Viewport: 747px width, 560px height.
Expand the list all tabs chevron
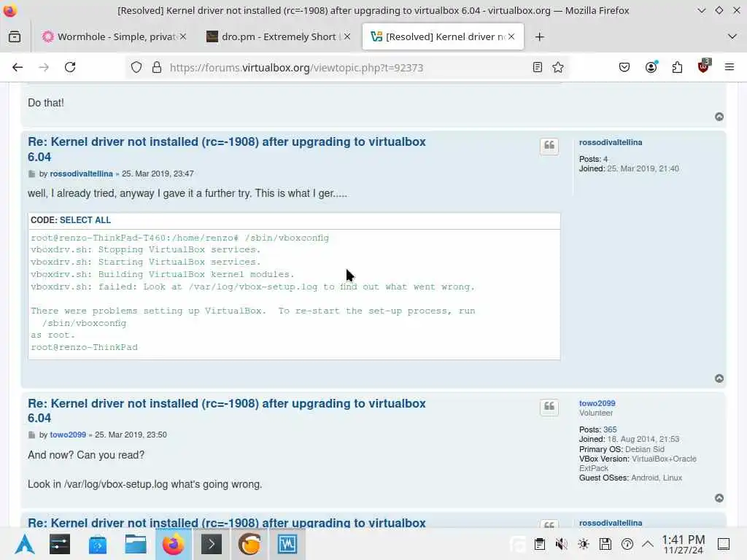pyautogui.click(x=732, y=36)
